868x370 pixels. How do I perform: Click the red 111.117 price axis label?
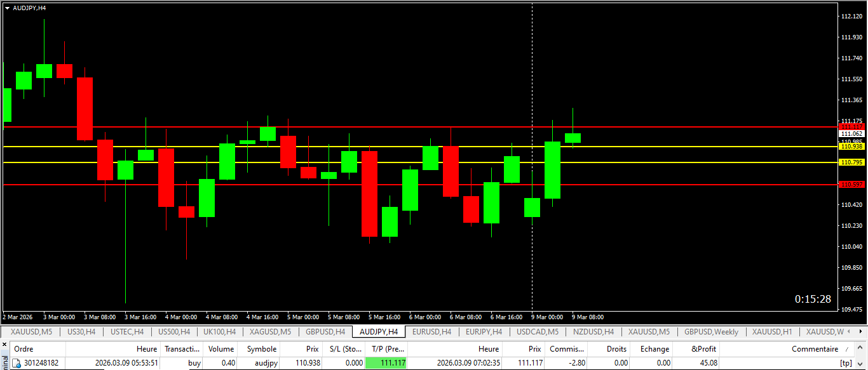coord(852,127)
